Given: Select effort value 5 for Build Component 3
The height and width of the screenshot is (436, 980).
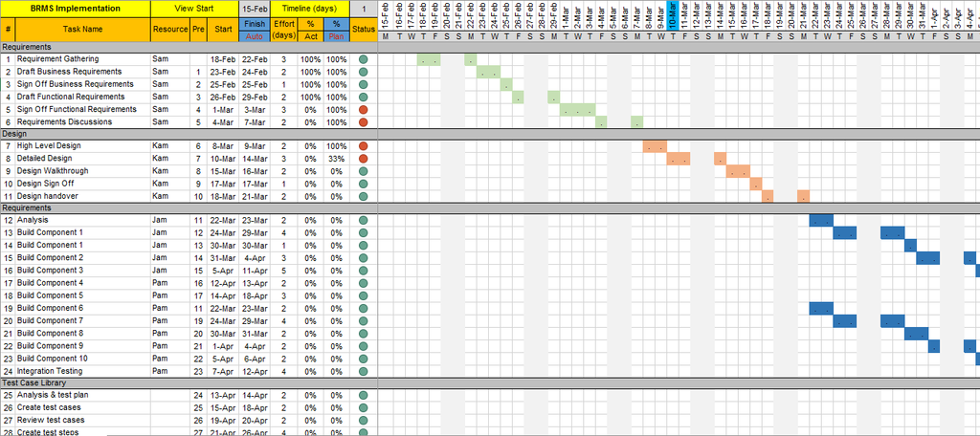Looking at the screenshot, I should click(283, 271).
